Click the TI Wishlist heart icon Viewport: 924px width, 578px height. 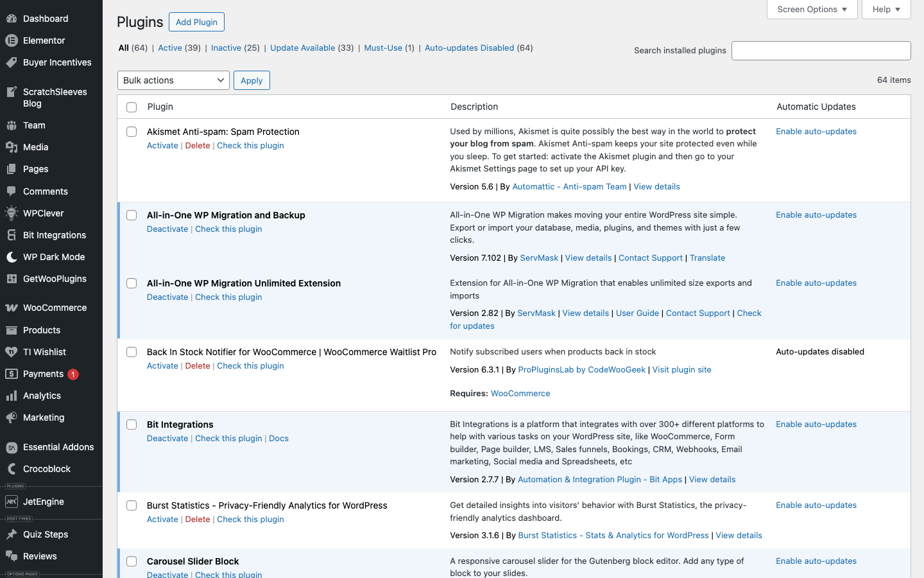(x=12, y=352)
